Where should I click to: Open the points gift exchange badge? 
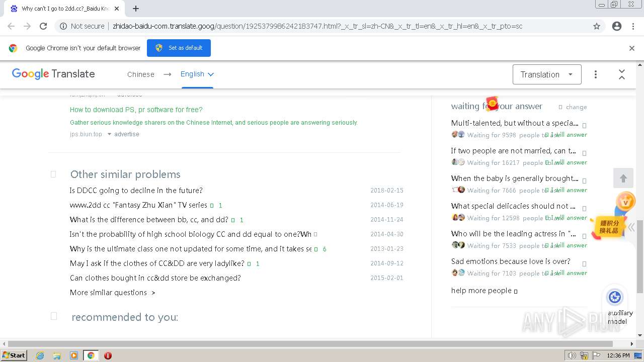tap(610, 227)
